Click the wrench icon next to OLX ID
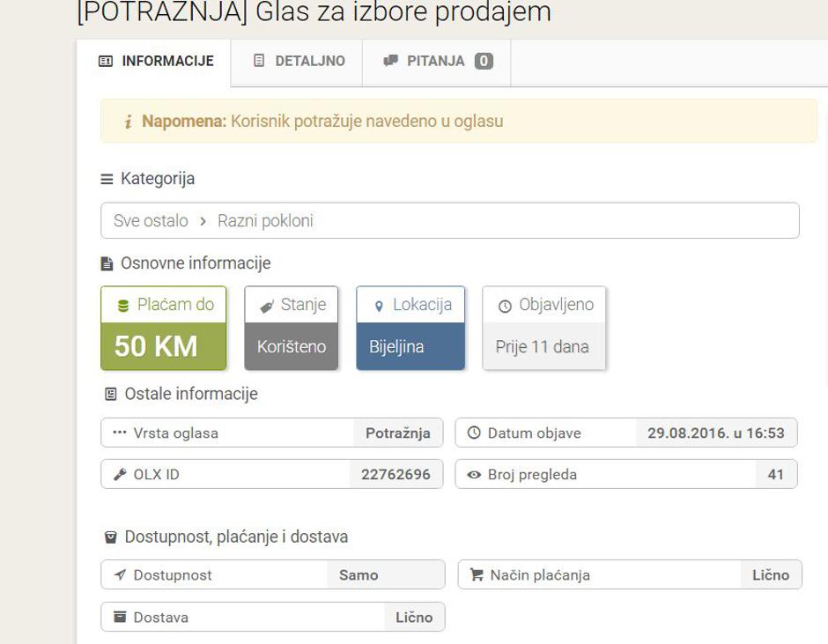 pos(120,474)
